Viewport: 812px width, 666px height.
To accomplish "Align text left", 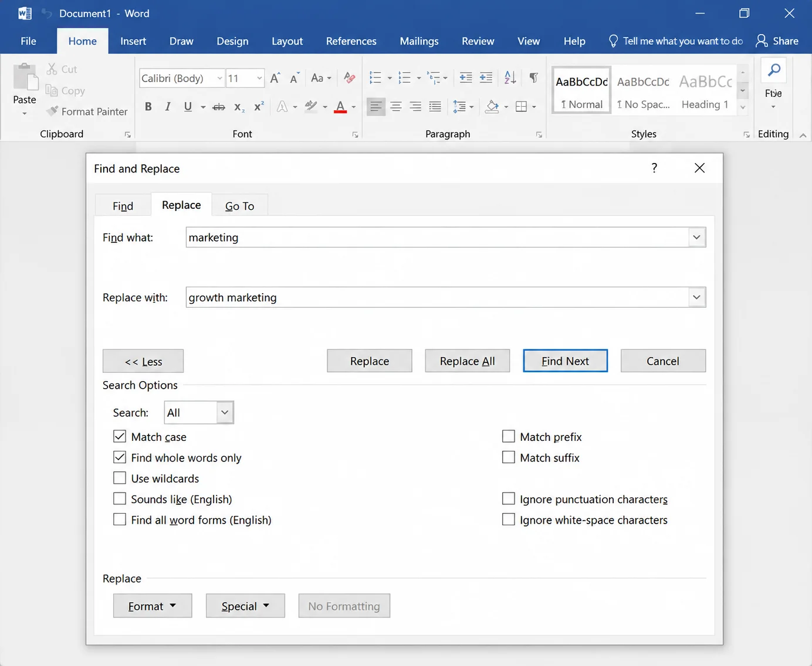I will pyautogui.click(x=376, y=107).
